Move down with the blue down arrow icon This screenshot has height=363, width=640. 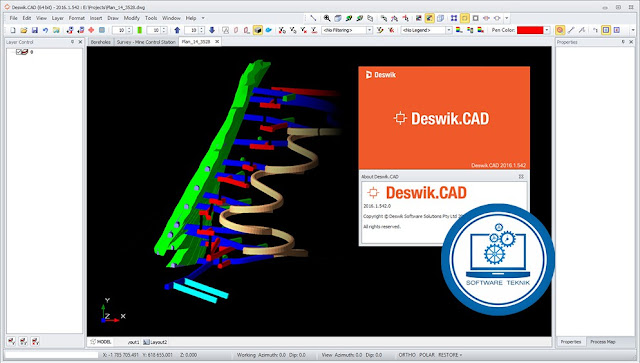(x=212, y=30)
